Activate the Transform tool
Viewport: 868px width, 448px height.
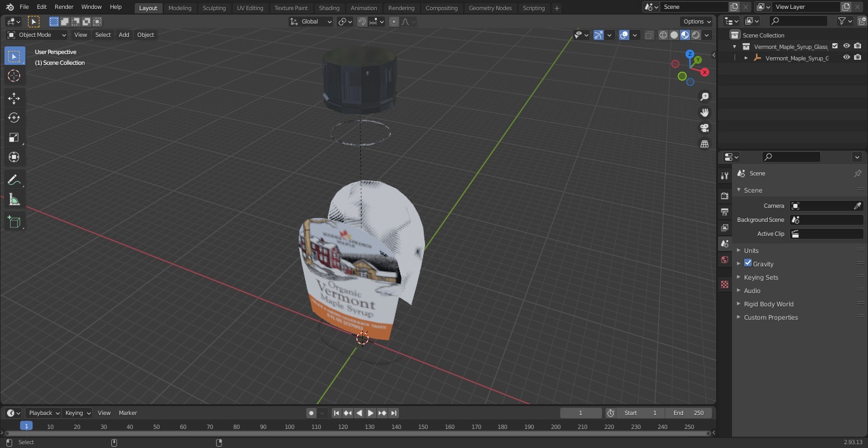coord(14,157)
